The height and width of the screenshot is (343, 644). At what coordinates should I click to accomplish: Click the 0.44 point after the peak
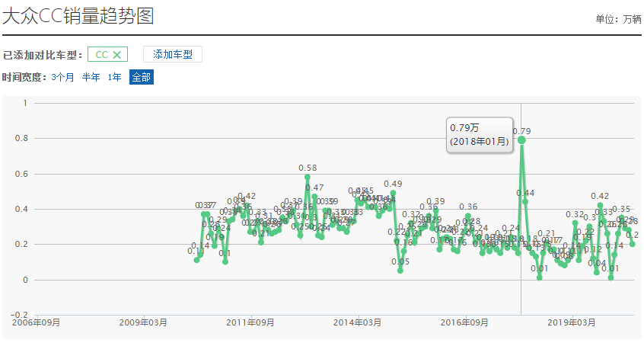525,202
